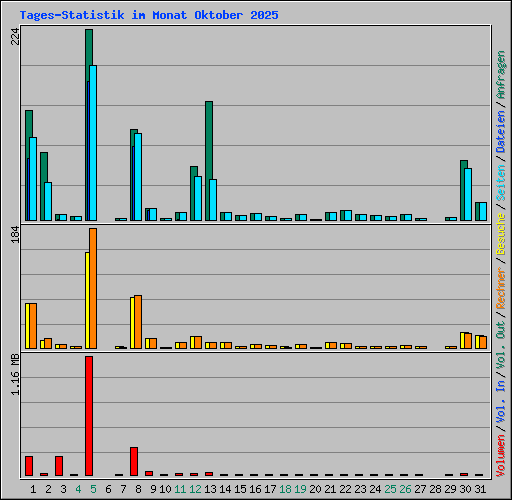Screen dimensions: 512x500
Task: Click the yellow Besuche bar for day 5
Action: tap(87, 300)
